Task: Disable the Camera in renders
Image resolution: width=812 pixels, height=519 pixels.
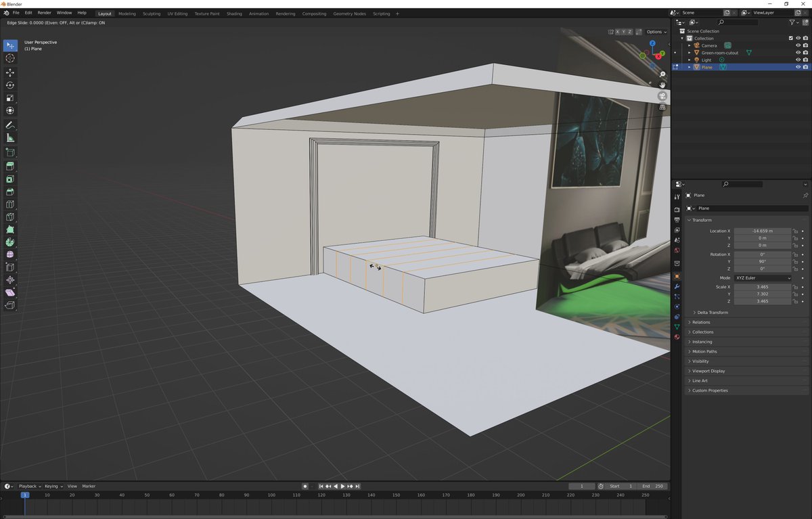Action: 805,45
